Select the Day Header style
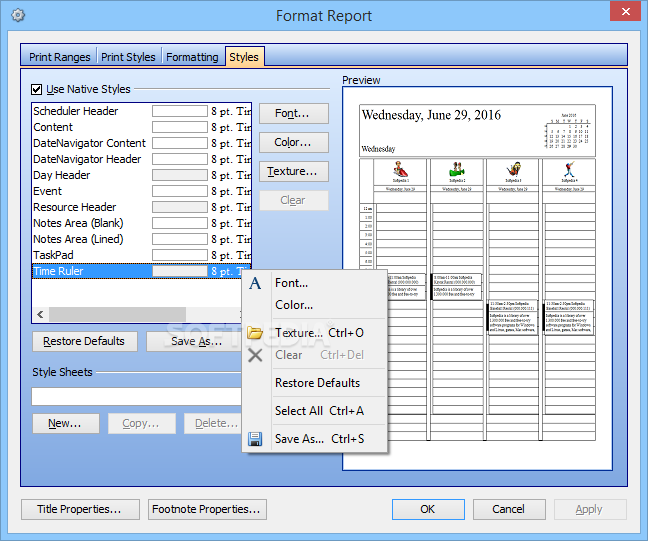 pyautogui.click(x=141, y=175)
